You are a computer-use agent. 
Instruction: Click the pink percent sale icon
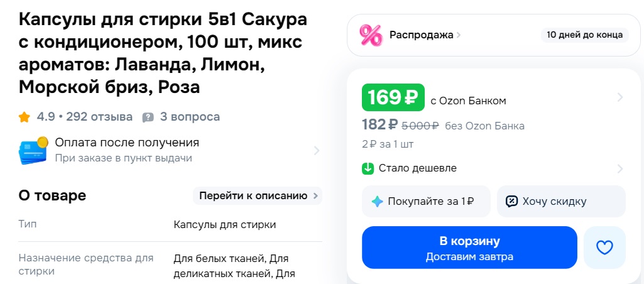click(370, 35)
